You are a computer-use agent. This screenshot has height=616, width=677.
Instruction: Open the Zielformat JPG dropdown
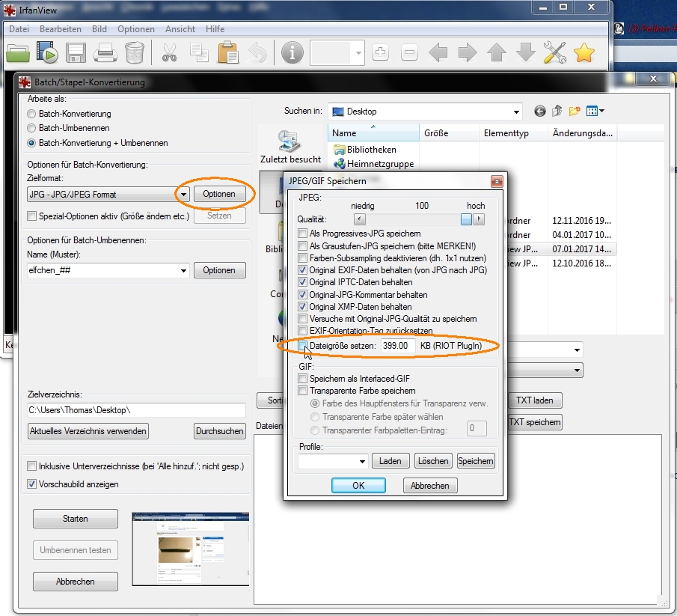[x=183, y=195]
